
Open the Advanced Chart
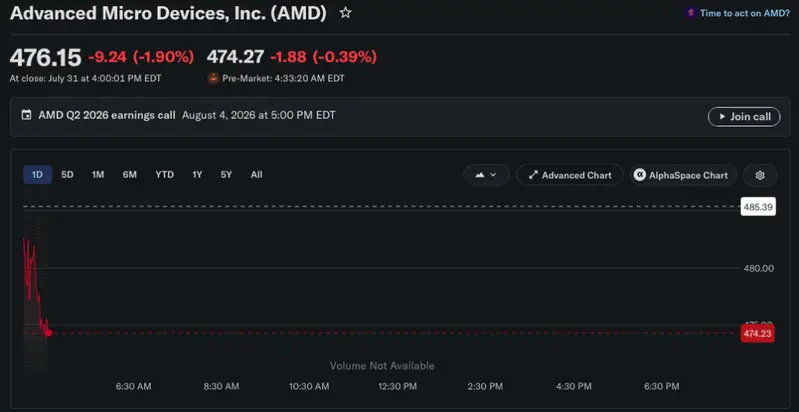coord(570,175)
